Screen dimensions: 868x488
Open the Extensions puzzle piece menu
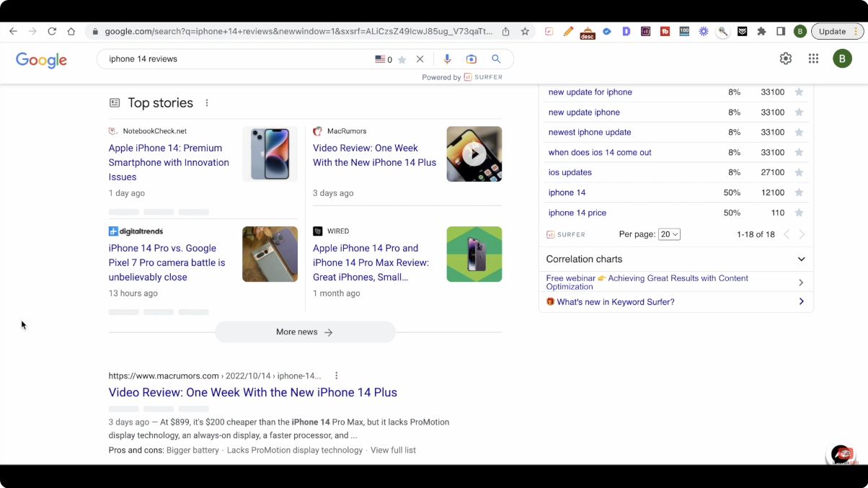[761, 32]
